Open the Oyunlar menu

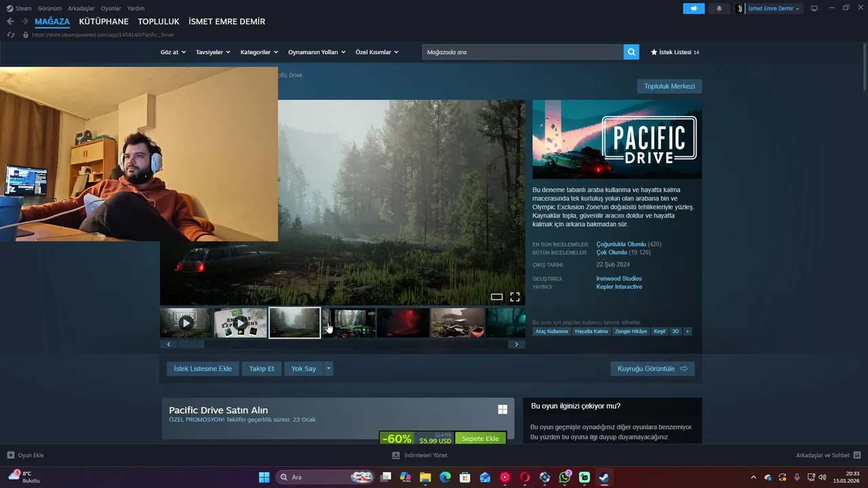(111, 8)
